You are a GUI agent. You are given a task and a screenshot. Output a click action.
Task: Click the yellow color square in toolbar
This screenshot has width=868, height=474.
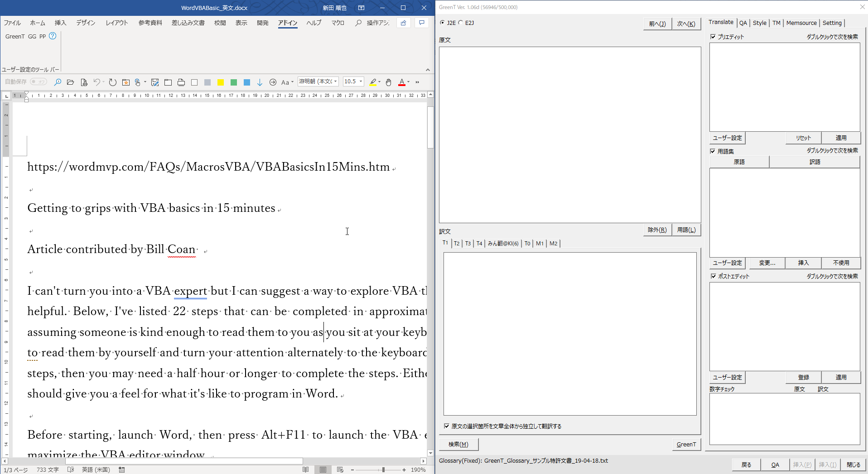pyautogui.click(x=221, y=82)
